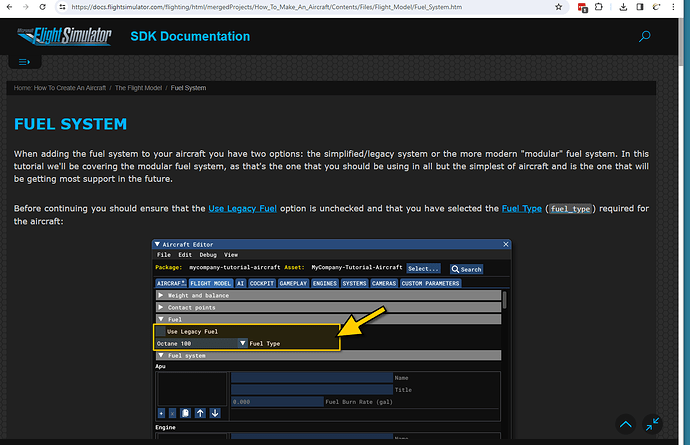The image size is (690, 445).
Task: Open the documentation search magnifier icon
Action: tap(645, 36)
